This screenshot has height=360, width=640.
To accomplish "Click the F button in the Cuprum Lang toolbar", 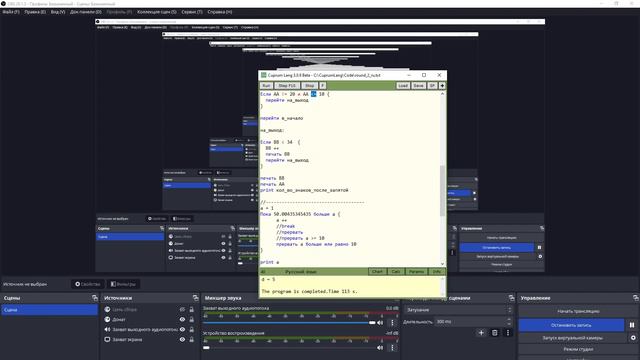I will (322, 86).
